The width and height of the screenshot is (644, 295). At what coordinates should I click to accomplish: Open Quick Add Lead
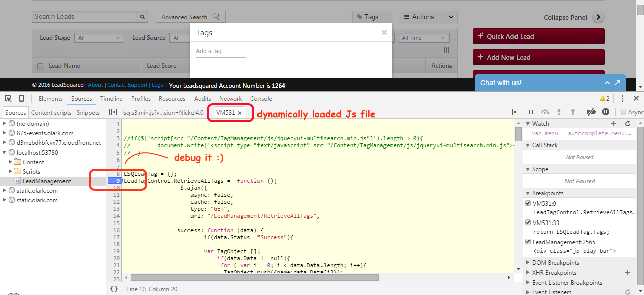[538, 36]
